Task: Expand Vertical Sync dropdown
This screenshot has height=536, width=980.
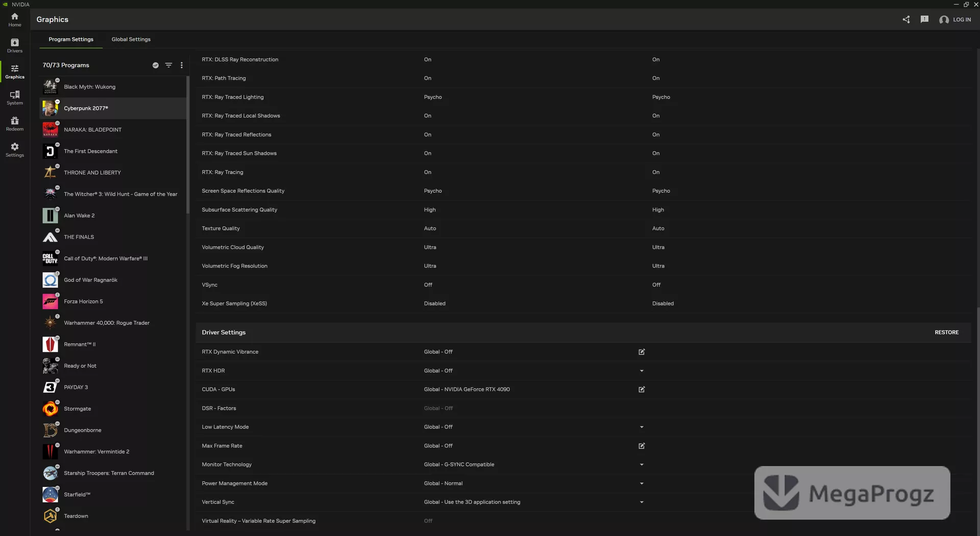Action: pyautogui.click(x=642, y=502)
